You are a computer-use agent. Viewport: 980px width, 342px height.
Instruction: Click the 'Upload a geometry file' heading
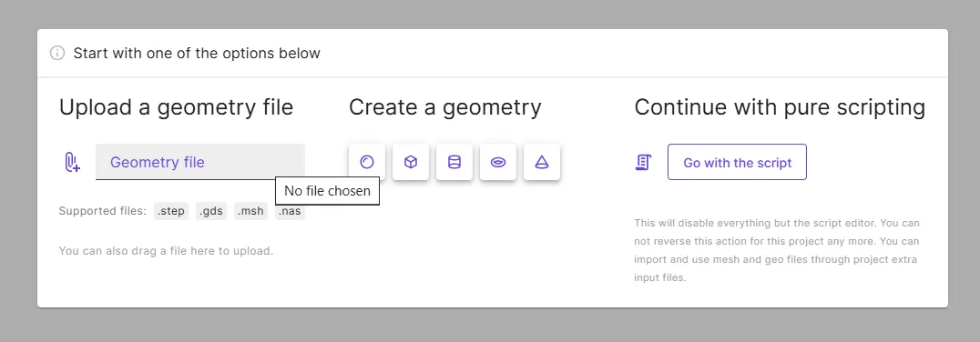[177, 107]
